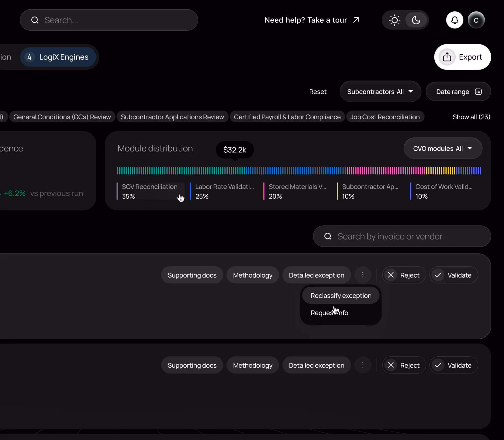
Task: Click Reject X icon in first row
Action: [x=391, y=275]
